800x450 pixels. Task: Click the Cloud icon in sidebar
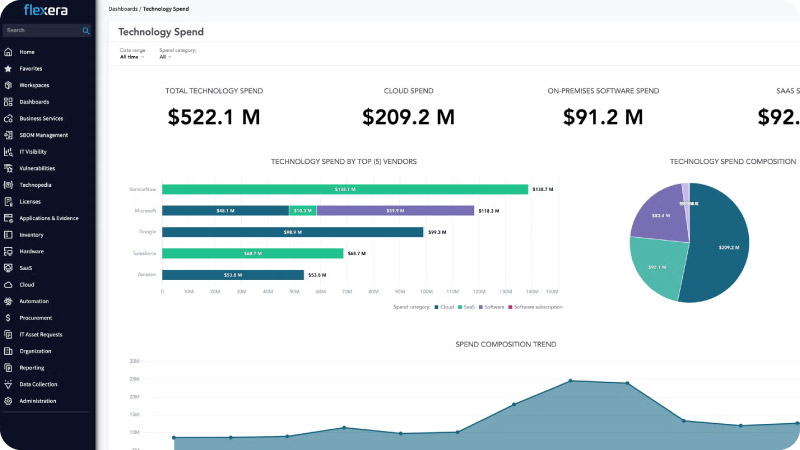pyautogui.click(x=8, y=285)
